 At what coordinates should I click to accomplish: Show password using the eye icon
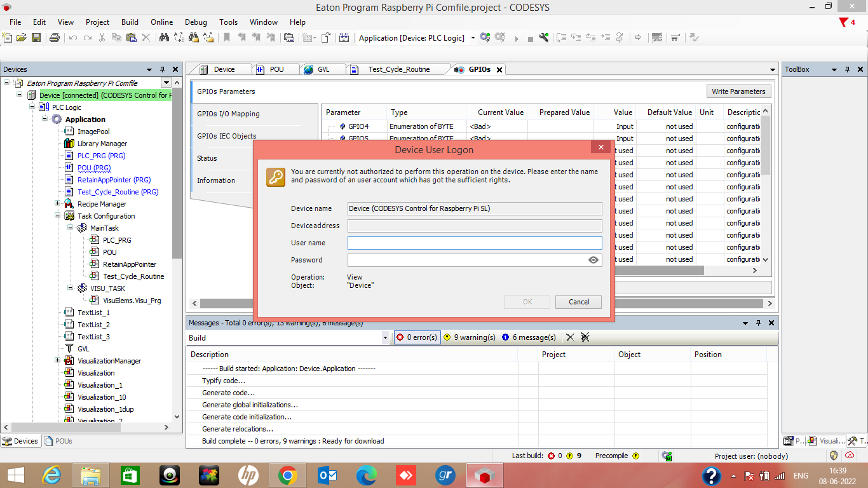pyautogui.click(x=593, y=260)
